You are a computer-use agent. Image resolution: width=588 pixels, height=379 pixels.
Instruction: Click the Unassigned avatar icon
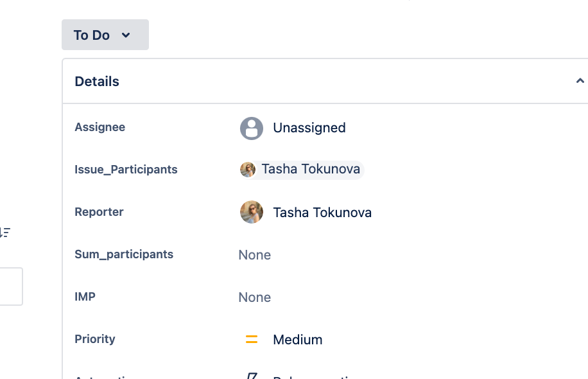tap(252, 128)
